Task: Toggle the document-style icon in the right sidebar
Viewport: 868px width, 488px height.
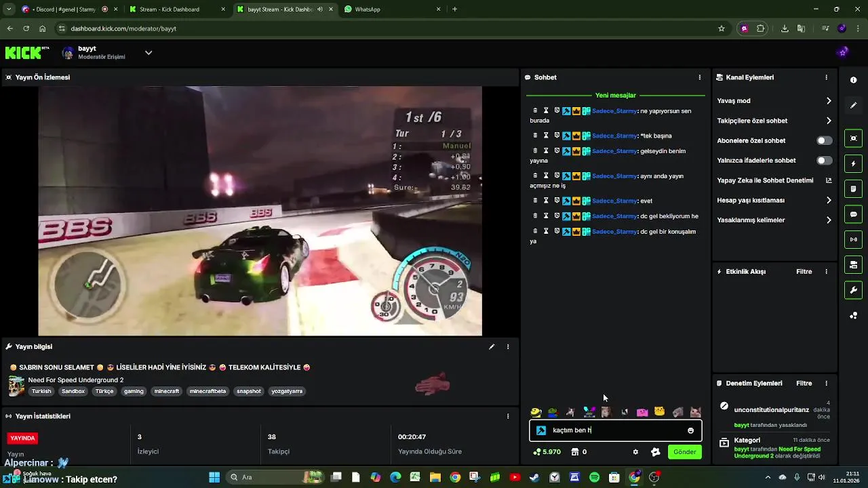Action: point(853,188)
